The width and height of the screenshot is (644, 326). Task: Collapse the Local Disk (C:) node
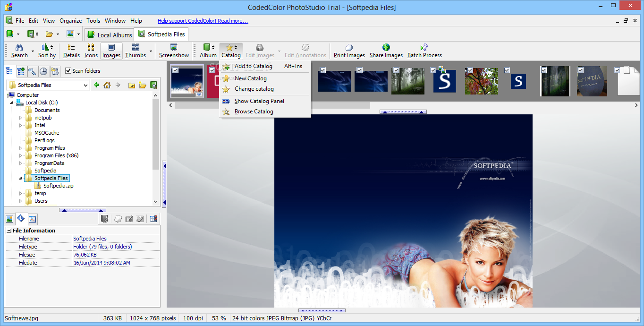coord(12,103)
